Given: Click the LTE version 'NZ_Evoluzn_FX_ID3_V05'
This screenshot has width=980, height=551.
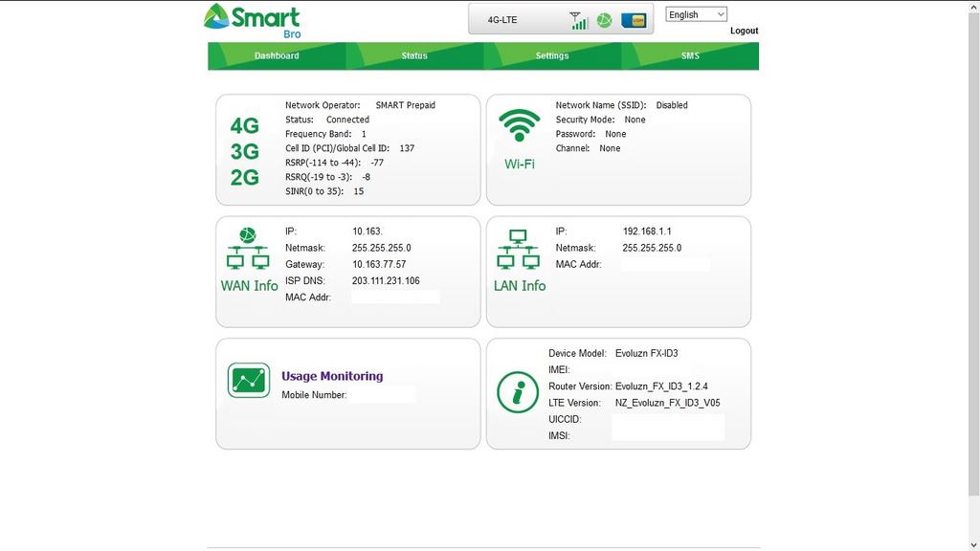Looking at the screenshot, I should click(x=667, y=403).
